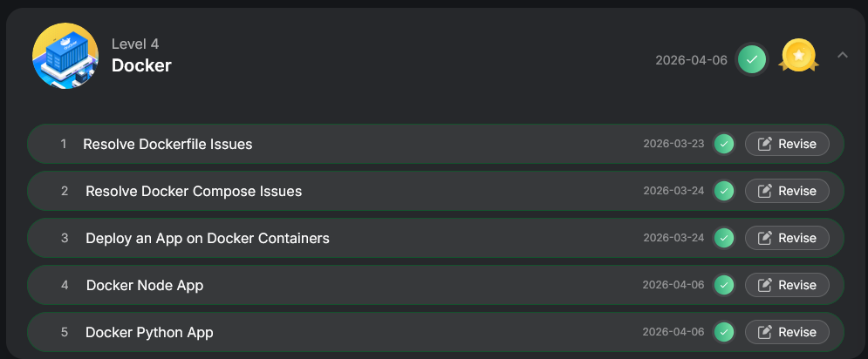
Task: Click green checkmark for Resolve Dockerfile Issues
Action: point(723,144)
